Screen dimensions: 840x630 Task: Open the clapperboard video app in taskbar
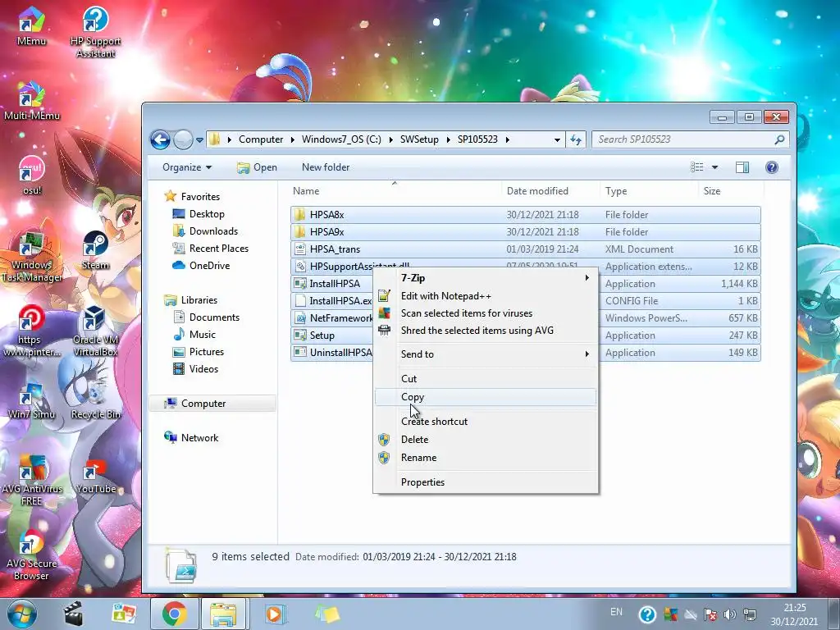73,614
